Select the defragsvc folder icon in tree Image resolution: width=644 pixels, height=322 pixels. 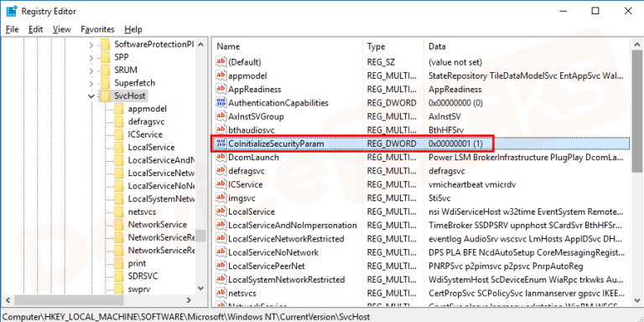[x=119, y=122]
